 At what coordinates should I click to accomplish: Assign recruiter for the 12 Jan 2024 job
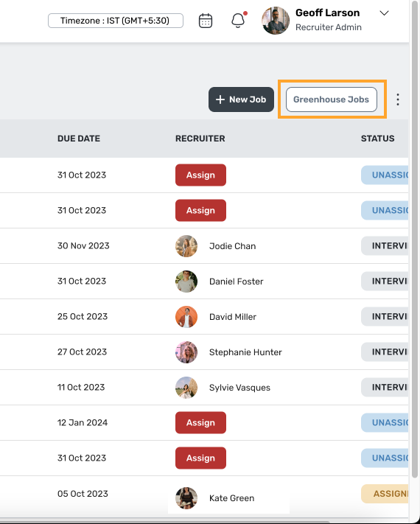click(200, 423)
